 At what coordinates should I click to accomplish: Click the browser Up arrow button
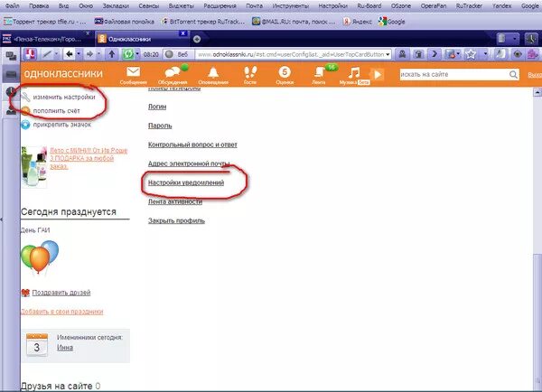click(112, 54)
